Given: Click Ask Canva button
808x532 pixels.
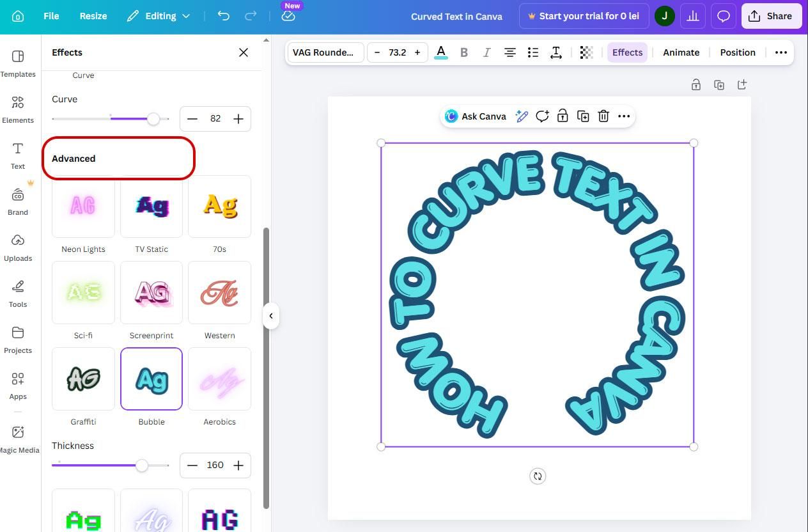Looking at the screenshot, I should 476,116.
